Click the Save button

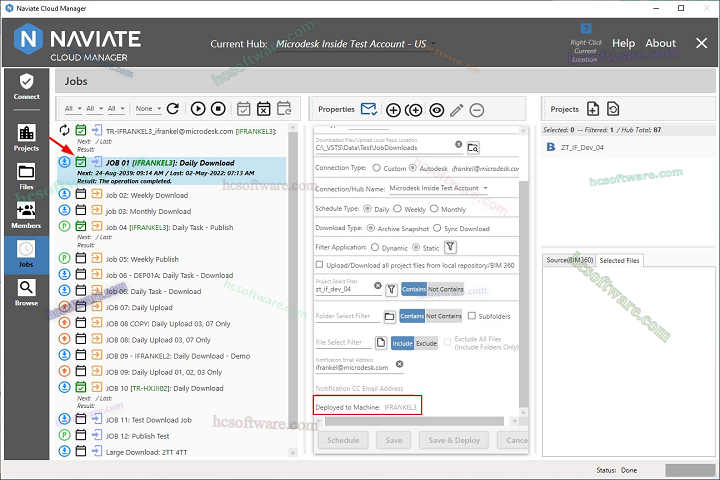pyautogui.click(x=394, y=440)
